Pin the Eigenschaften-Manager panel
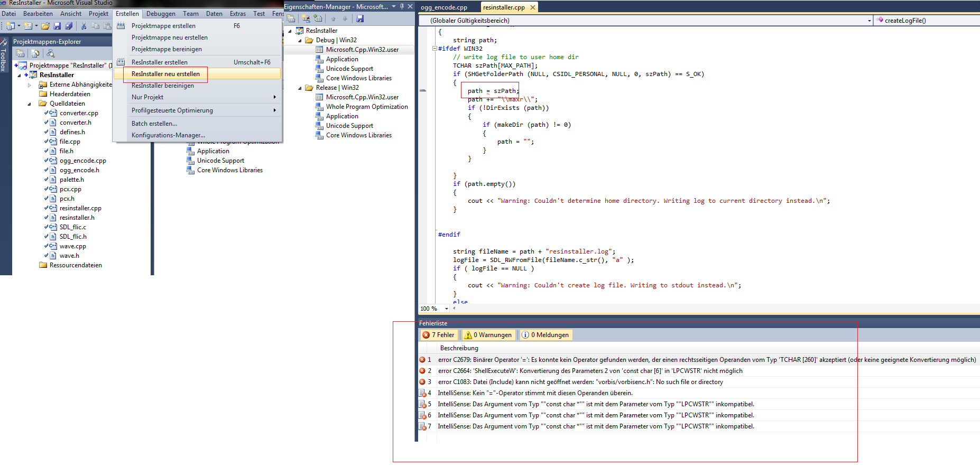The image size is (980, 467). click(402, 6)
